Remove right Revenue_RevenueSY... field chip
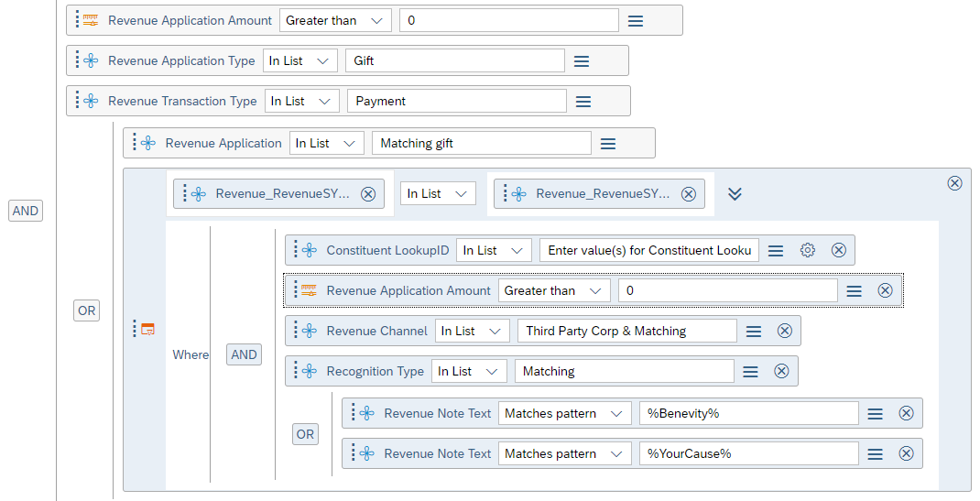This screenshot has width=980, height=501. 689,194
